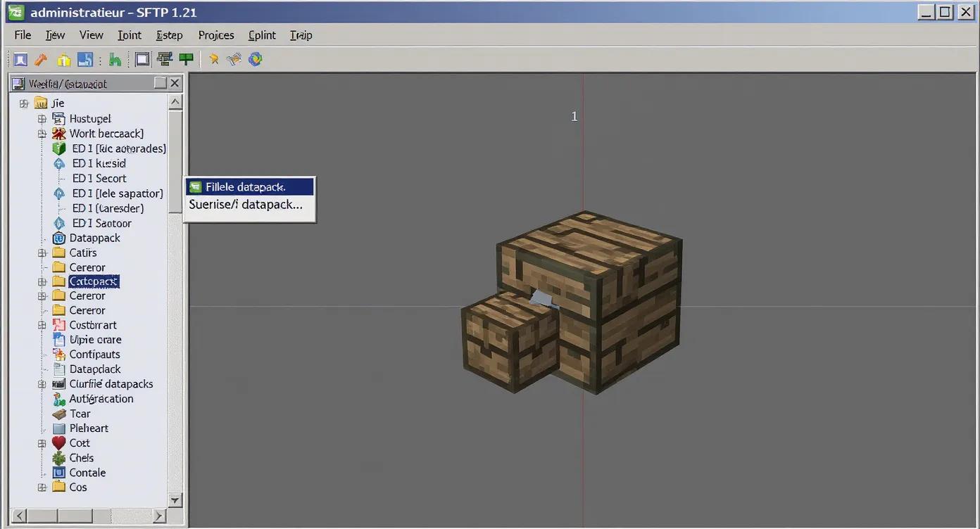Expand the Clurfie datapacks node
980x529 pixels.
42,383
